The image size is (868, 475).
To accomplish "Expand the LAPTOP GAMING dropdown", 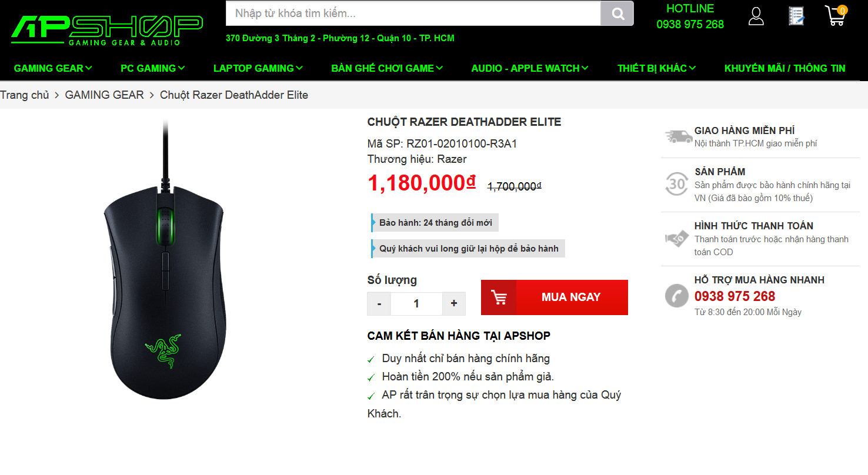I will (x=258, y=68).
